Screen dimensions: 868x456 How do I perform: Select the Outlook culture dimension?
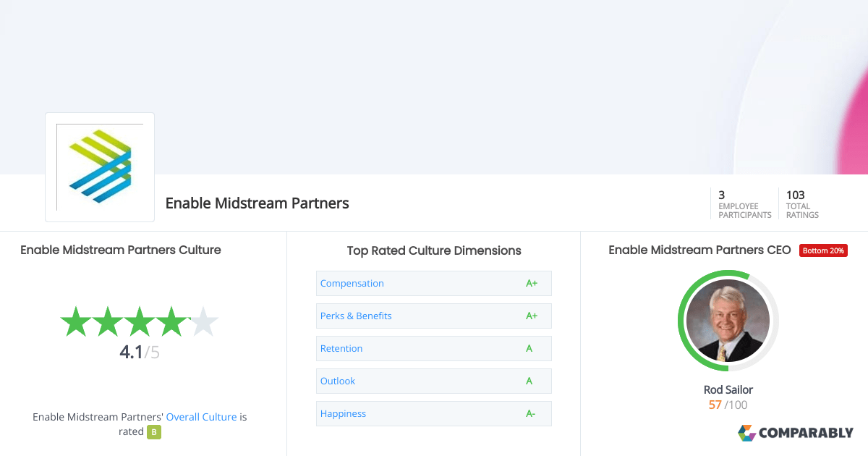[x=338, y=381]
